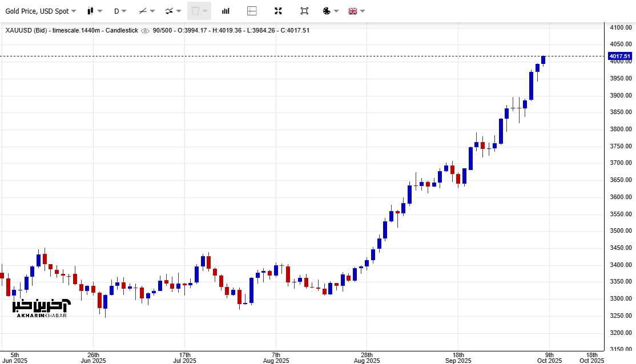Click the latest candle at chart top
636x364 pixels.
[544, 60]
